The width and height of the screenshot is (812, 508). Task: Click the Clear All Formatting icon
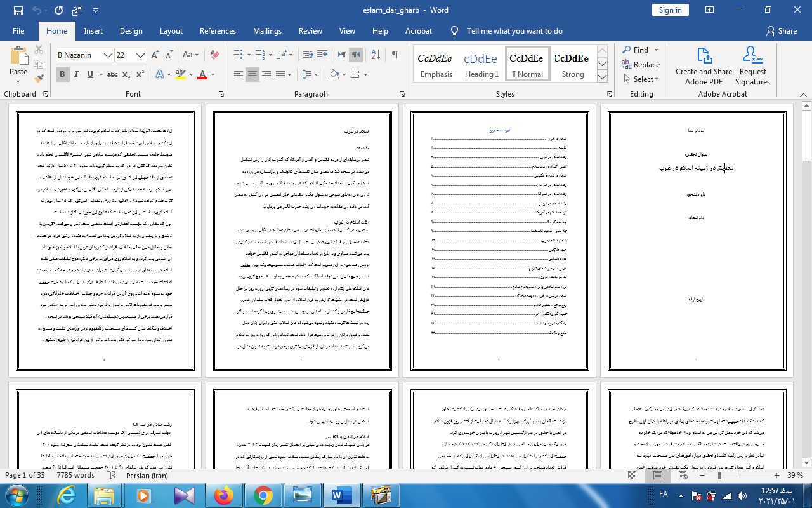(x=214, y=55)
